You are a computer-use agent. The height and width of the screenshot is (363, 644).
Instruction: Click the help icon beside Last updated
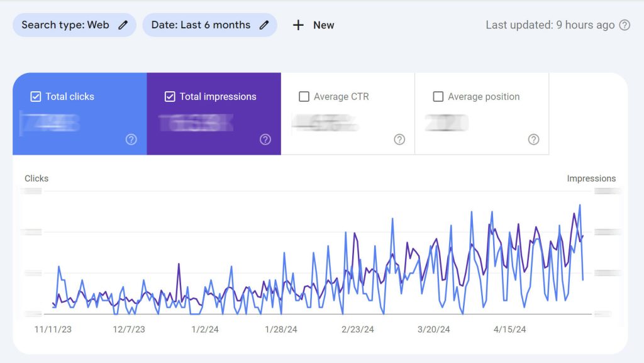coord(623,25)
